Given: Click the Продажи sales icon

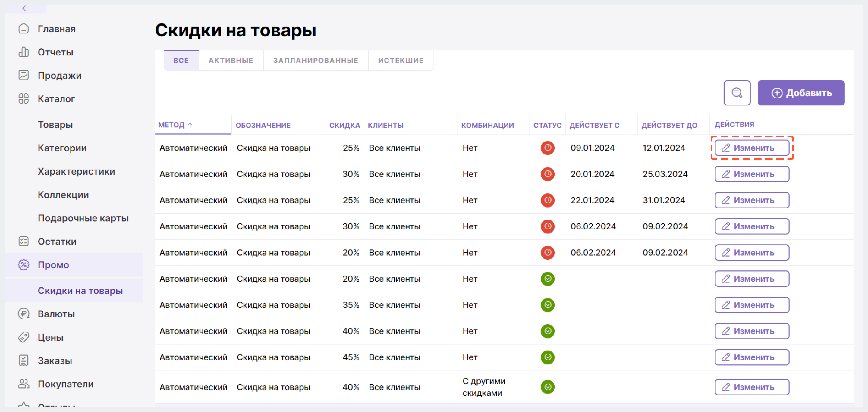Looking at the screenshot, I should (24, 75).
